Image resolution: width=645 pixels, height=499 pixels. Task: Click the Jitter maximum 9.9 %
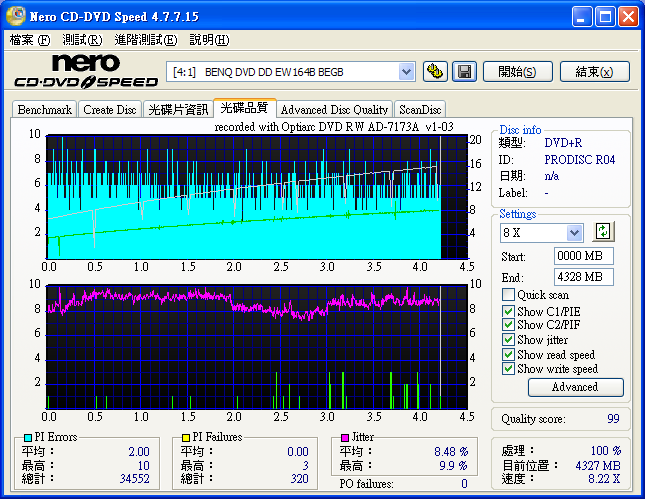(x=453, y=466)
